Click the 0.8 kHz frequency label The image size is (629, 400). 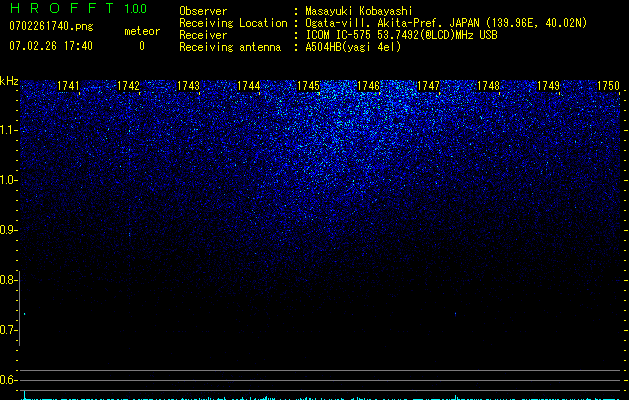coord(8,280)
